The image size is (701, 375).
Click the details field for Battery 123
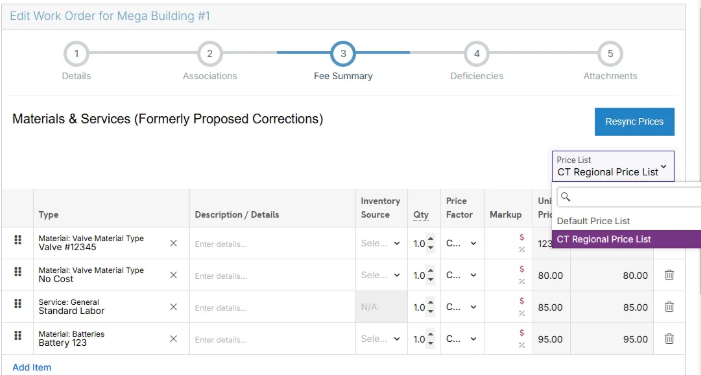click(272, 339)
